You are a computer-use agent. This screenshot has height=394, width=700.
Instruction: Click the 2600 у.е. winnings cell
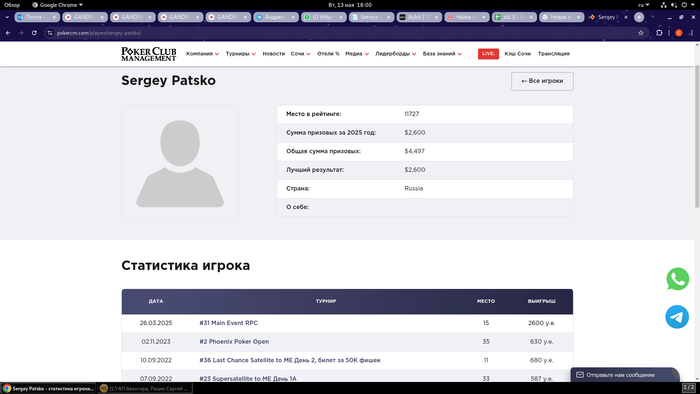click(x=542, y=323)
